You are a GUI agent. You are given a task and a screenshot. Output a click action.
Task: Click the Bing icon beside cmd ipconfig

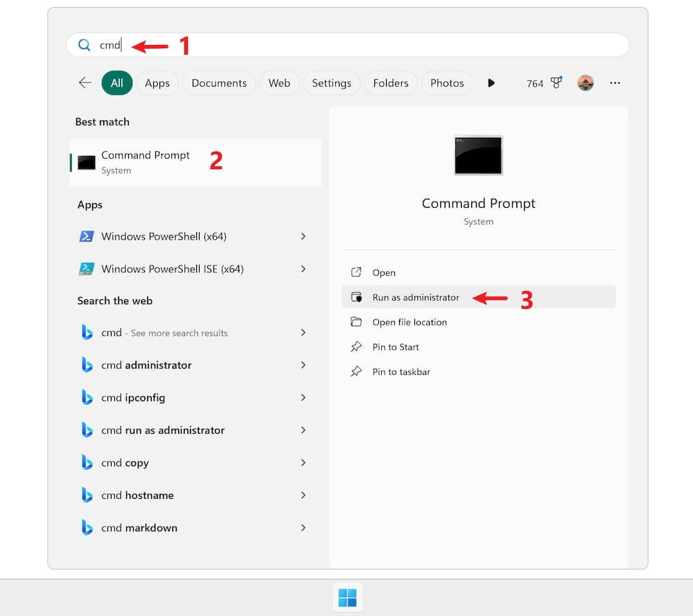(87, 398)
